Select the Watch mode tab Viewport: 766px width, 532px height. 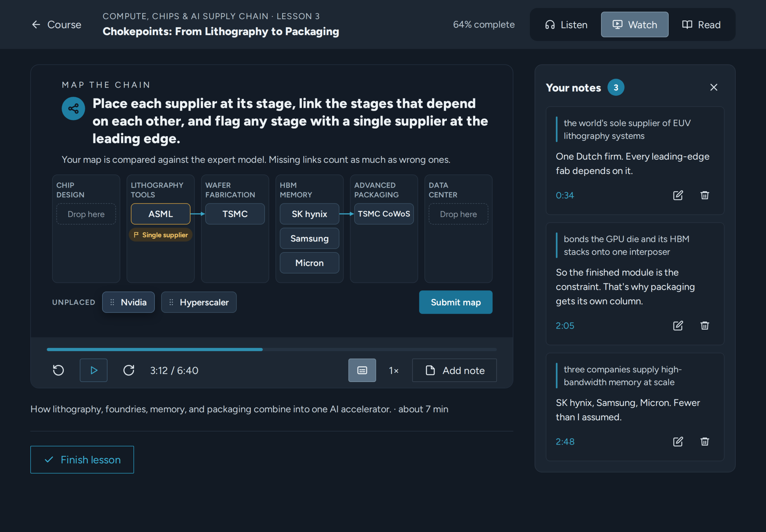[635, 25]
